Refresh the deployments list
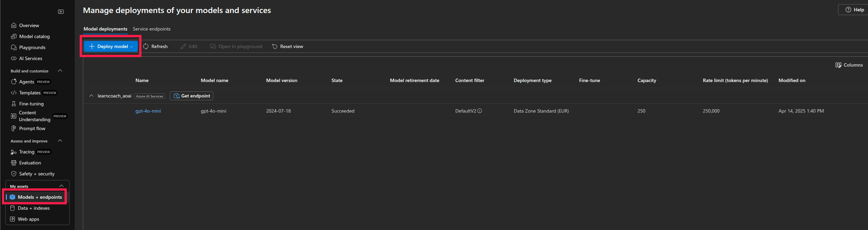This screenshot has height=230, width=868. click(x=155, y=46)
